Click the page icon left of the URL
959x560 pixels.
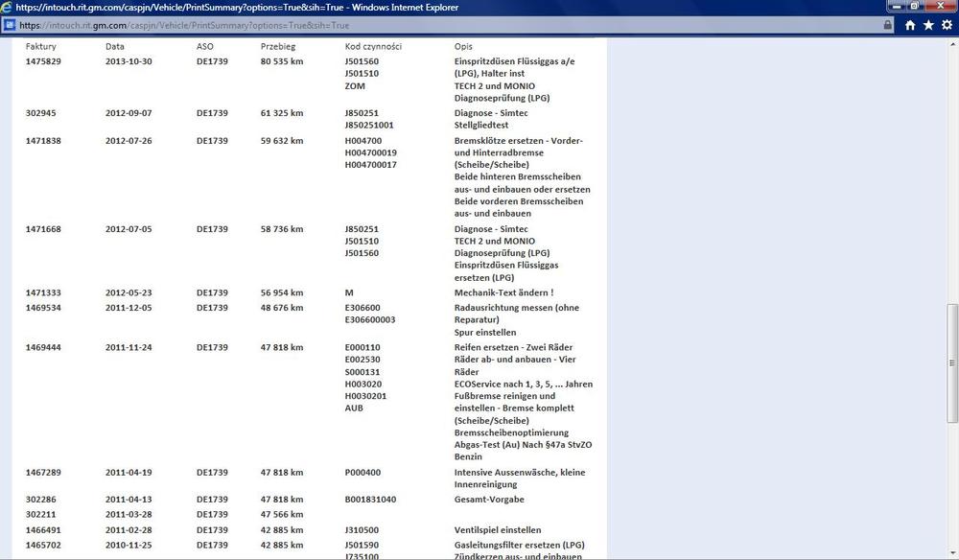(x=10, y=25)
